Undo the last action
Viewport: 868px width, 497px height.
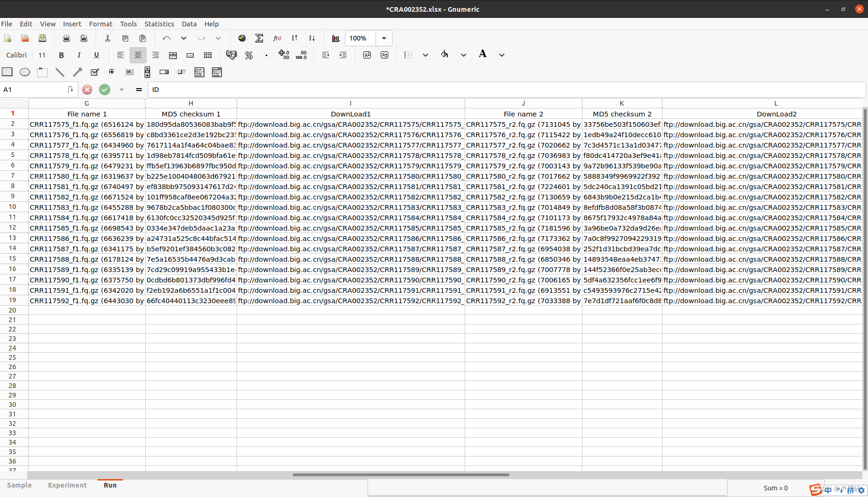(166, 38)
